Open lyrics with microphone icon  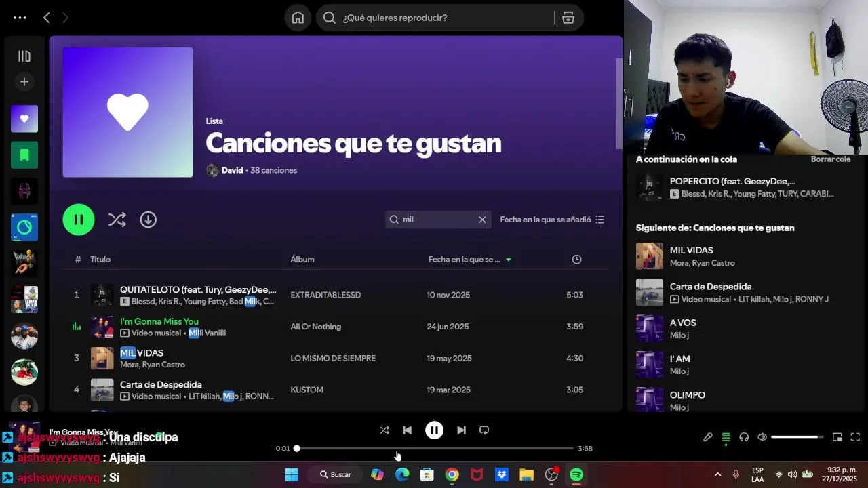click(708, 437)
